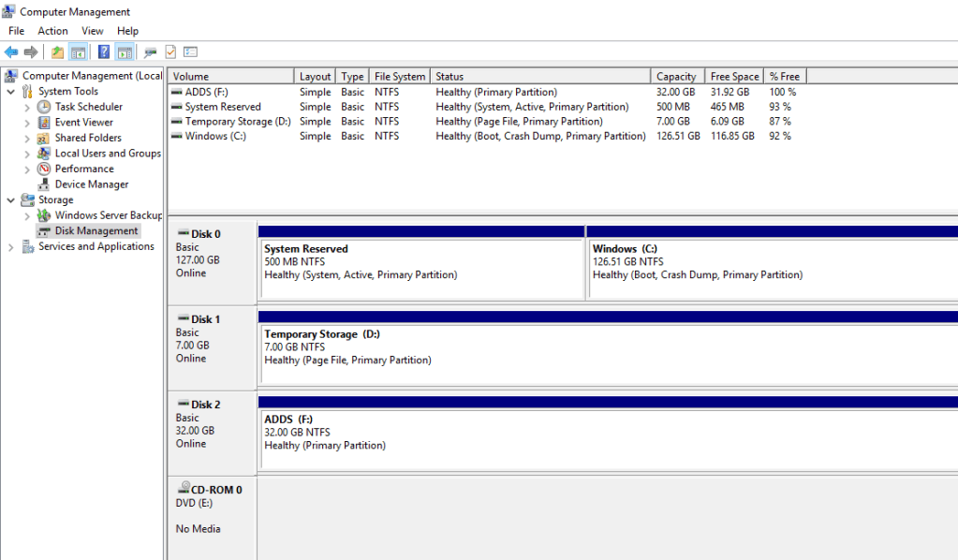
Task: Open Device Manager in the console tree
Action: (x=91, y=184)
